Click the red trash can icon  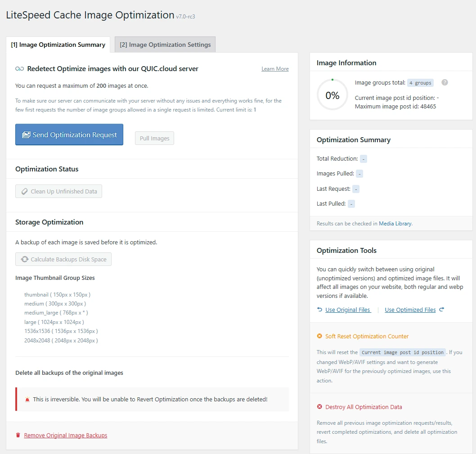coord(18,435)
